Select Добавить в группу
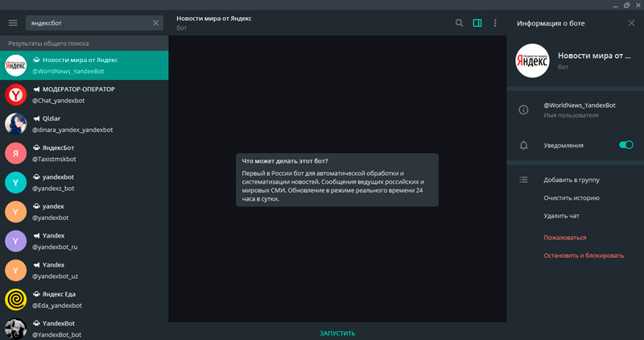 coord(572,180)
